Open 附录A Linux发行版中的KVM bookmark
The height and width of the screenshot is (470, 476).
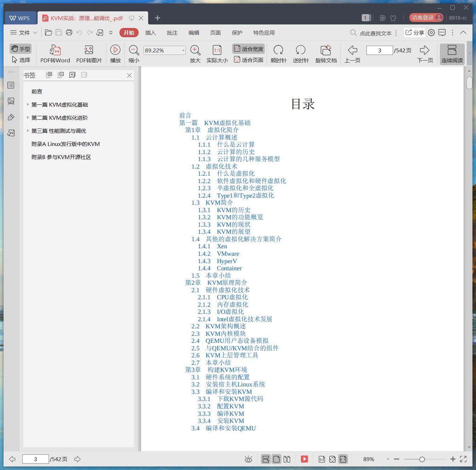pos(66,144)
